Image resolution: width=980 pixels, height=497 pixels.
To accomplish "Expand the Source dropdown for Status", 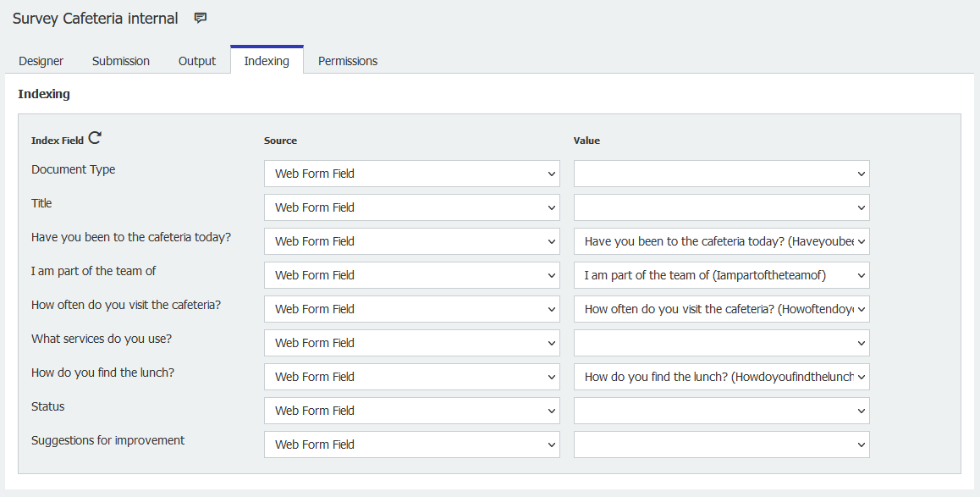I will pyautogui.click(x=411, y=411).
